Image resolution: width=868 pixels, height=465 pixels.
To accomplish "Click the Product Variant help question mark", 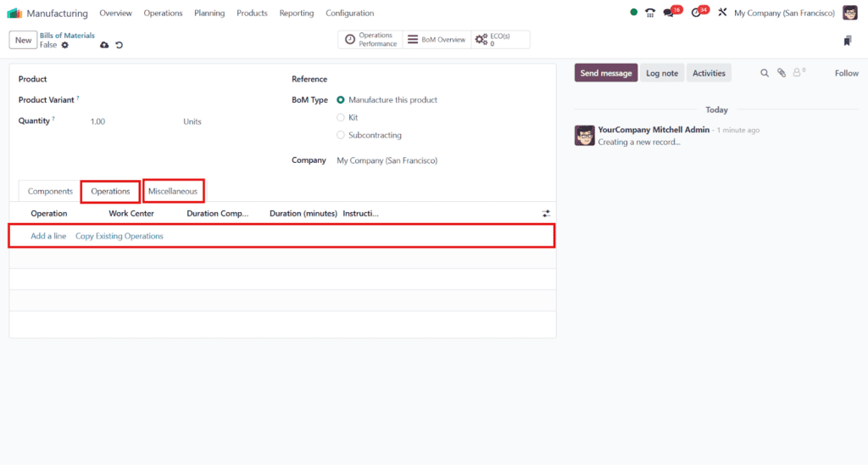I will tap(77, 98).
